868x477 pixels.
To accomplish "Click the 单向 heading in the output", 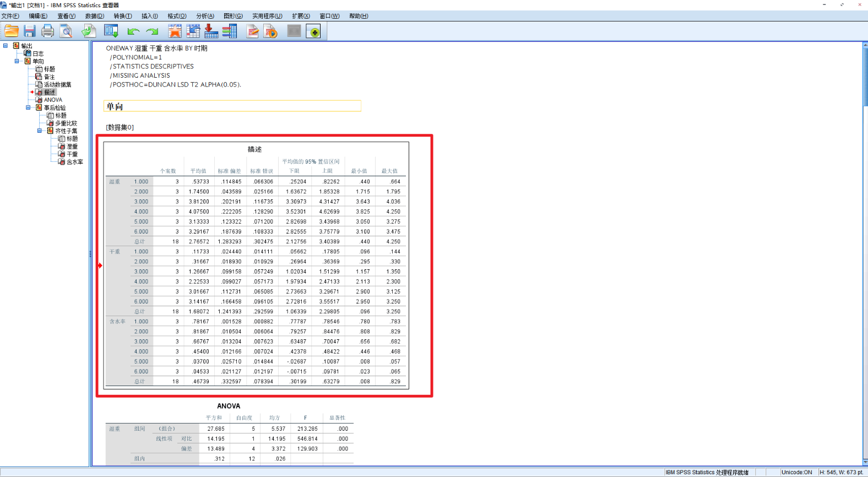I will click(x=115, y=106).
